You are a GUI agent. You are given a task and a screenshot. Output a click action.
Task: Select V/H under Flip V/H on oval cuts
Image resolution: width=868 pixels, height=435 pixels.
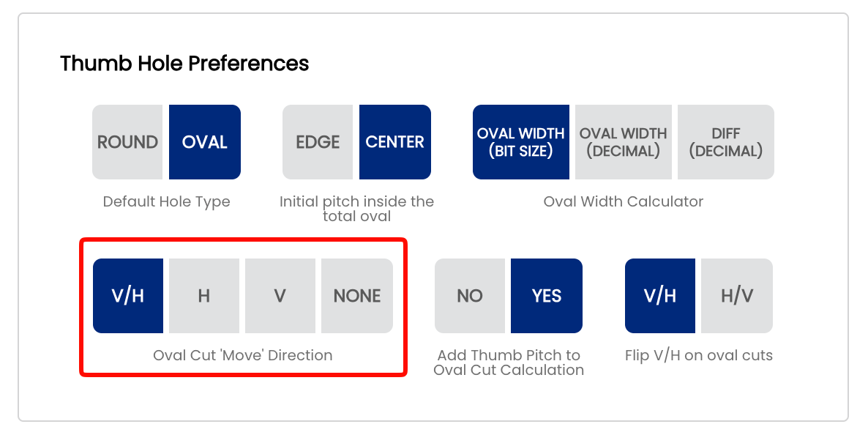point(660,296)
